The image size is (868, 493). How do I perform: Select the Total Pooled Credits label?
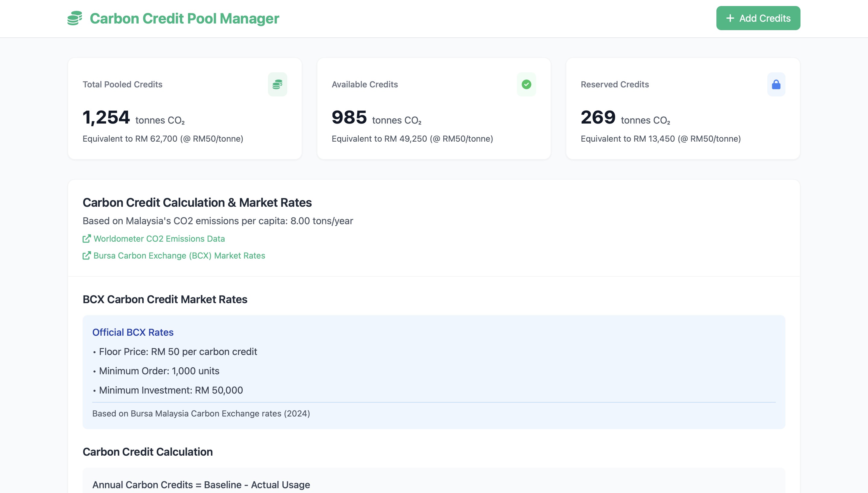(123, 84)
